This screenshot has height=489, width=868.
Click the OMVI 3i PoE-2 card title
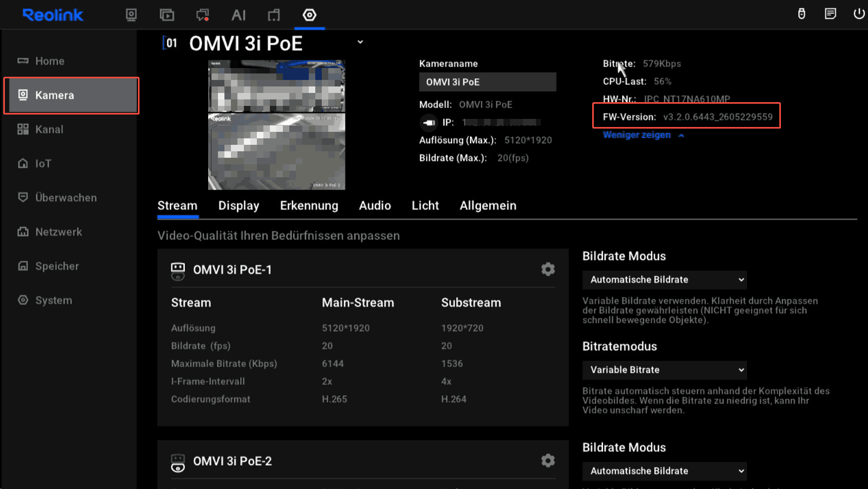click(x=233, y=461)
